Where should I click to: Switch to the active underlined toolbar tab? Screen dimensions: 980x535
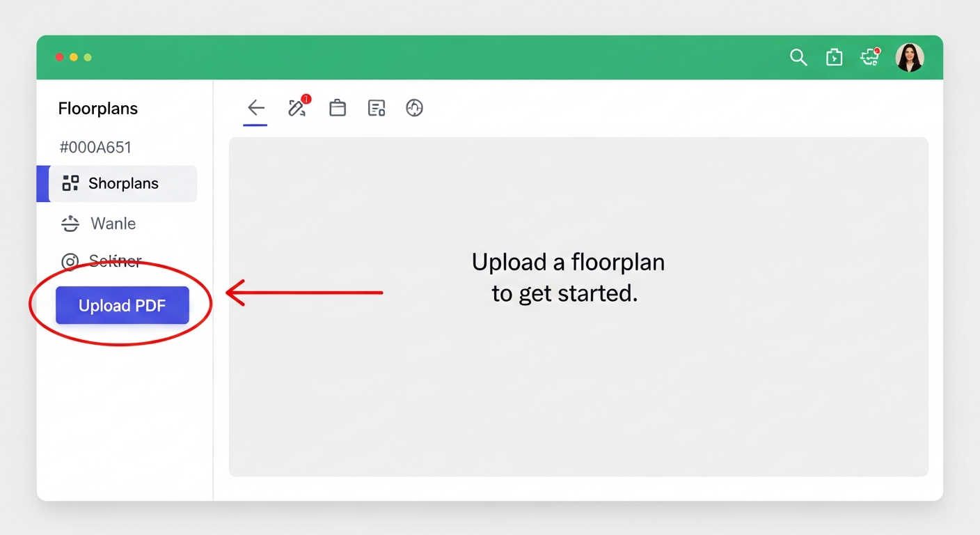[255, 108]
